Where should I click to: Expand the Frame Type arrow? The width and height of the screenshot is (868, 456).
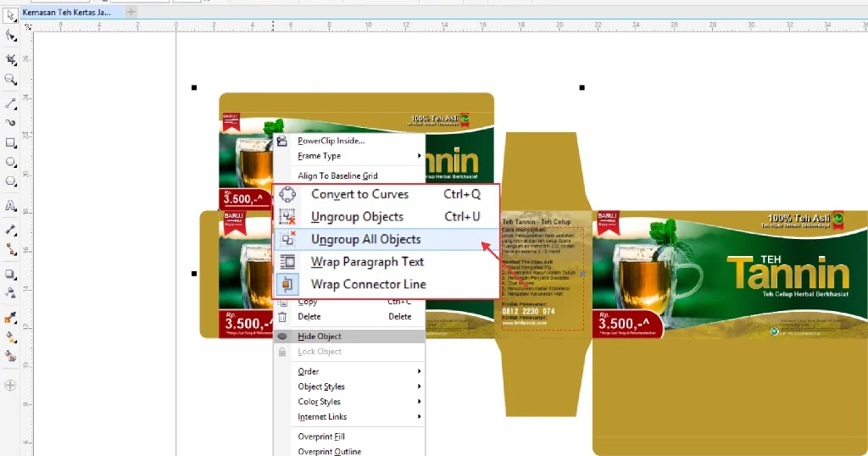419,156
